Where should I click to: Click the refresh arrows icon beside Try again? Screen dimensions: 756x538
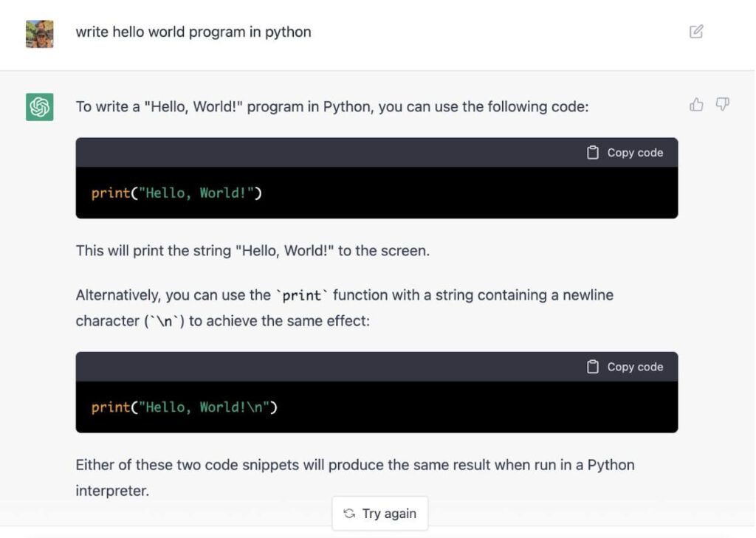(x=350, y=514)
